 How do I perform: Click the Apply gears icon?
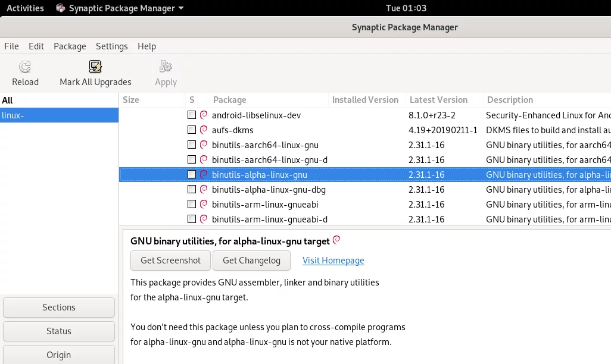pyautogui.click(x=166, y=67)
